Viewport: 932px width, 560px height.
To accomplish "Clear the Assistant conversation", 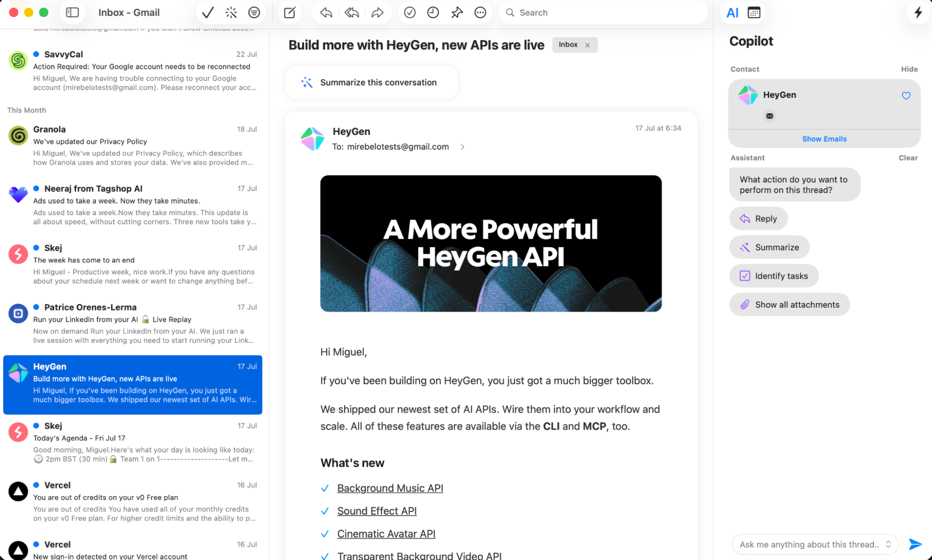I will (908, 158).
